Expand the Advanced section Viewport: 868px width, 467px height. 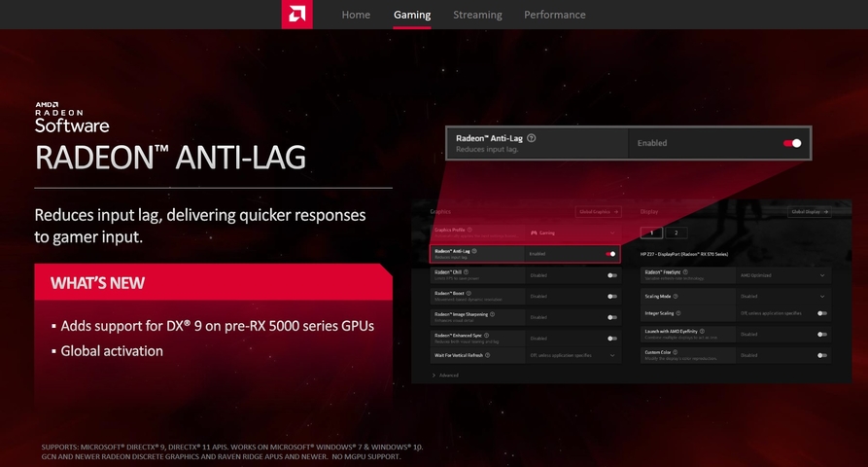(445, 375)
